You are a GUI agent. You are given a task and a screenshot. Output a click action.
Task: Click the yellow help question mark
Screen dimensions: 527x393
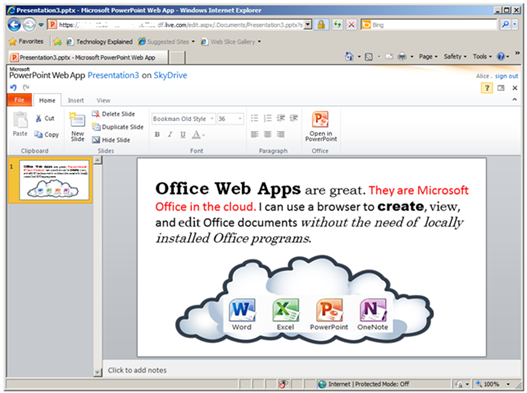487,88
